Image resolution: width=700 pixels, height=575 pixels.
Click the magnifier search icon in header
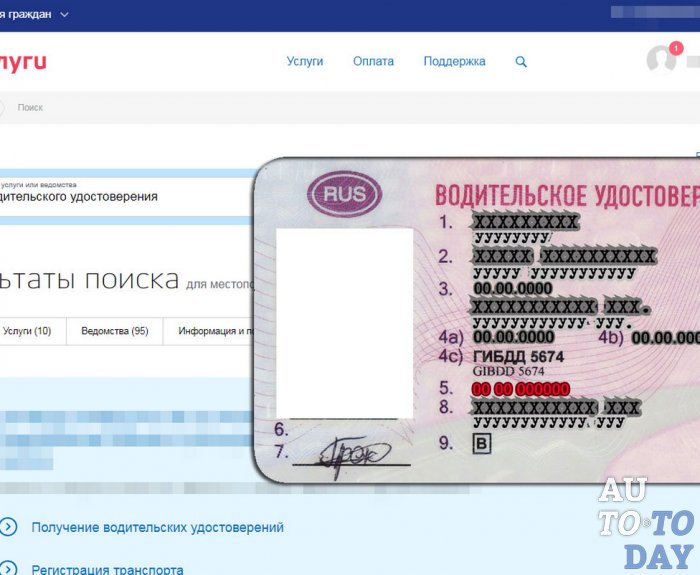[x=521, y=61]
